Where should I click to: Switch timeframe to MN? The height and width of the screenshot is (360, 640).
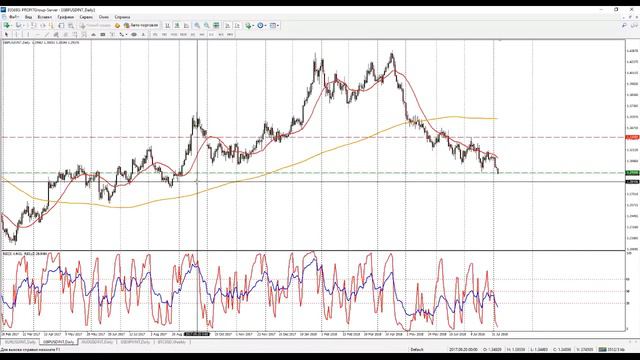pos(231,34)
